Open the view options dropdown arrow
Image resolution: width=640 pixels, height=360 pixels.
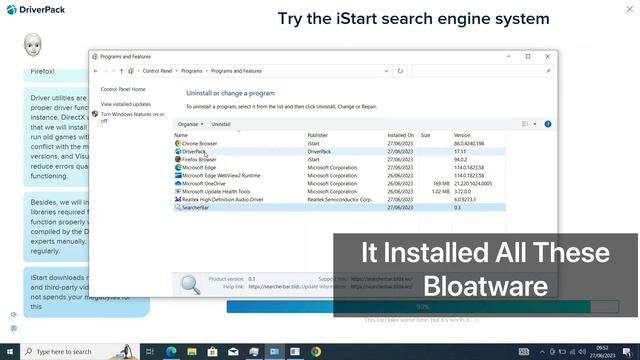(x=535, y=124)
